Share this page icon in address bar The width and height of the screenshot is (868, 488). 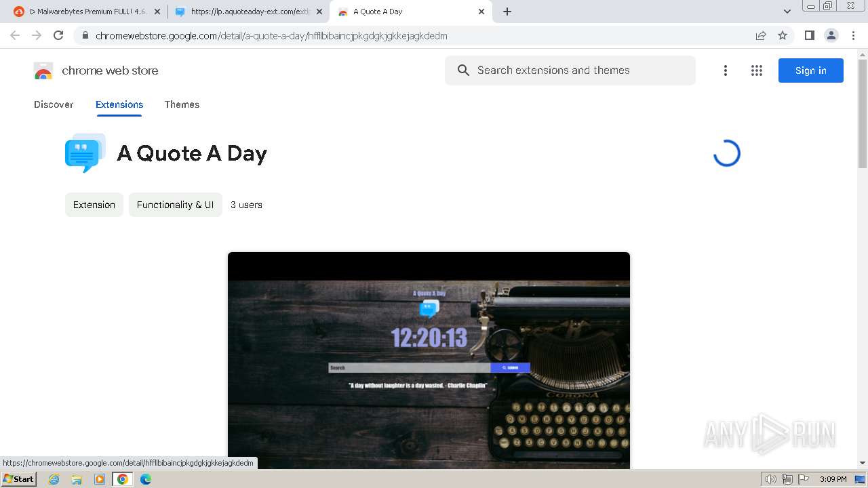761,36
